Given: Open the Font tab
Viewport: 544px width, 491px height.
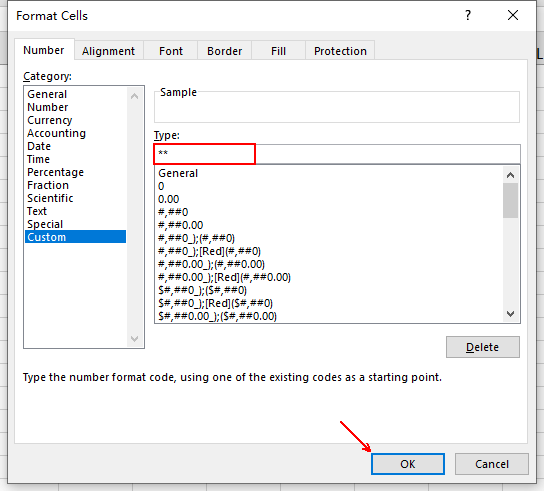Looking at the screenshot, I should 171,51.
